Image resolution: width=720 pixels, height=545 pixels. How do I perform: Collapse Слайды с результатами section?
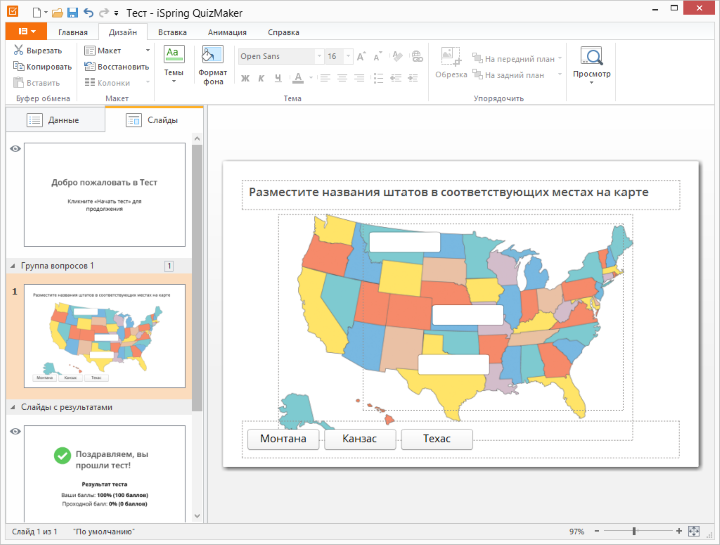coord(12,407)
